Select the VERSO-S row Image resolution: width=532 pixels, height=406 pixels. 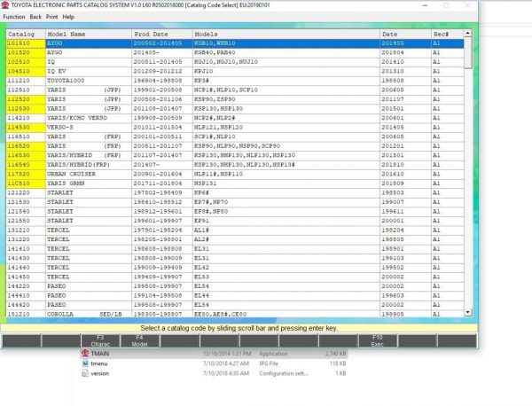coord(235,127)
